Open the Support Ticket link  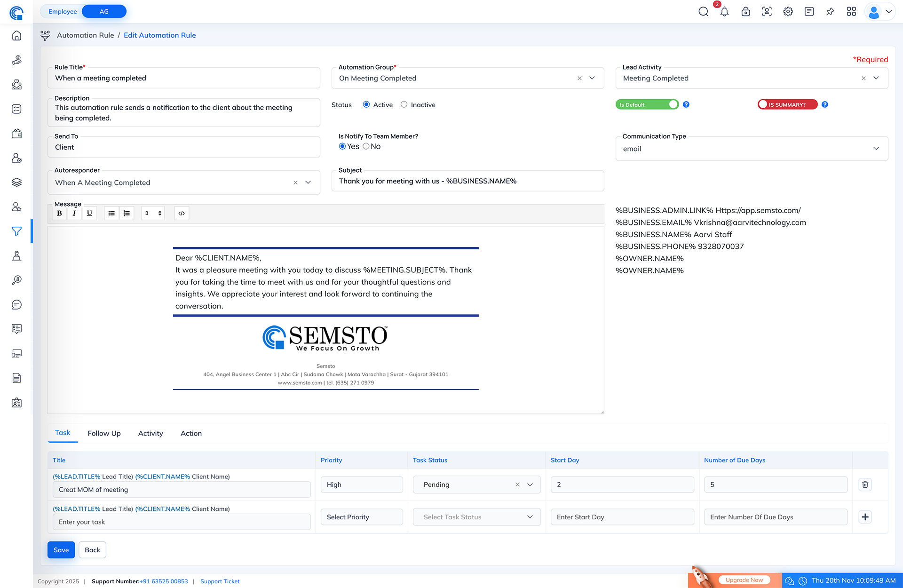pos(220,581)
